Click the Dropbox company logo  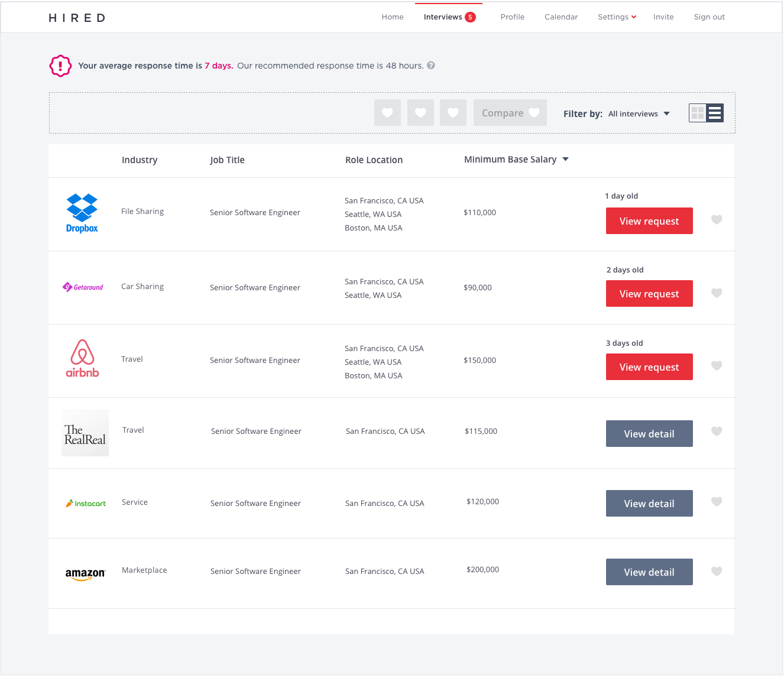click(x=82, y=213)
